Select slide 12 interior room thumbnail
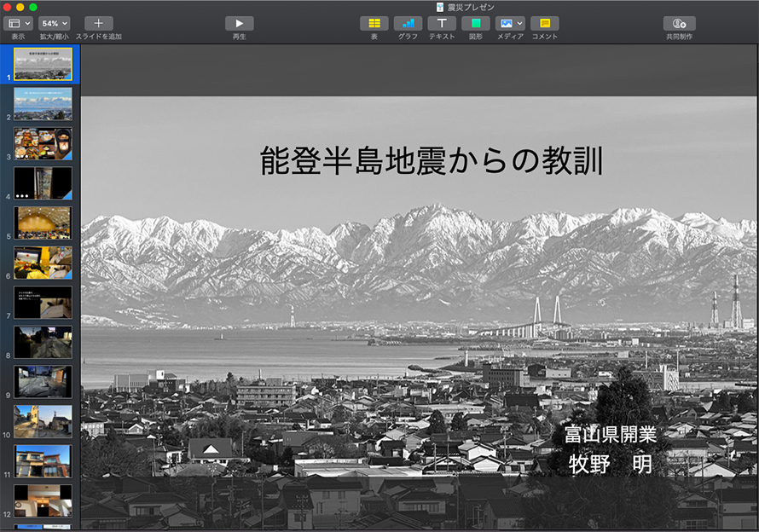The width and height of the screenshot is (759, 532). [x=43, y=500]
